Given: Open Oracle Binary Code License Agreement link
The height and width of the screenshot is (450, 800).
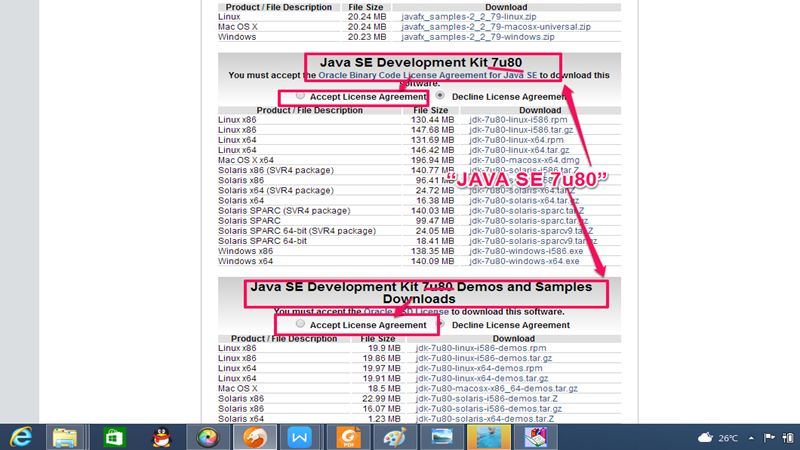Looking at the screenshot, I should [x=428, y=75].
